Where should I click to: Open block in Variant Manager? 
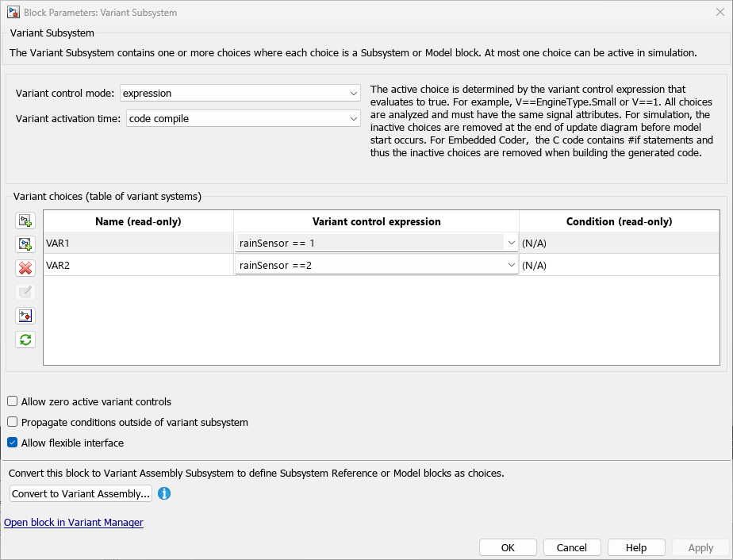[x=74, y=522]
